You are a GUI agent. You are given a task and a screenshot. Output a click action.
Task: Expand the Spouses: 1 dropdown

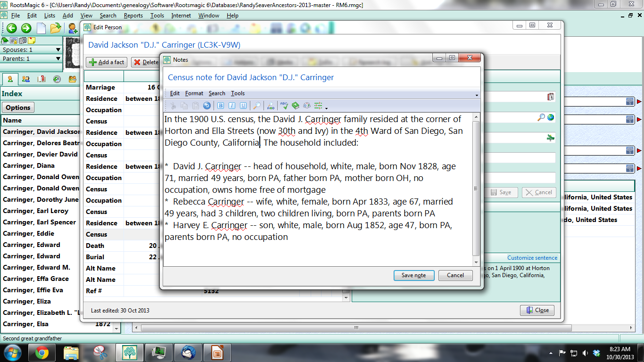click(58, 49)
